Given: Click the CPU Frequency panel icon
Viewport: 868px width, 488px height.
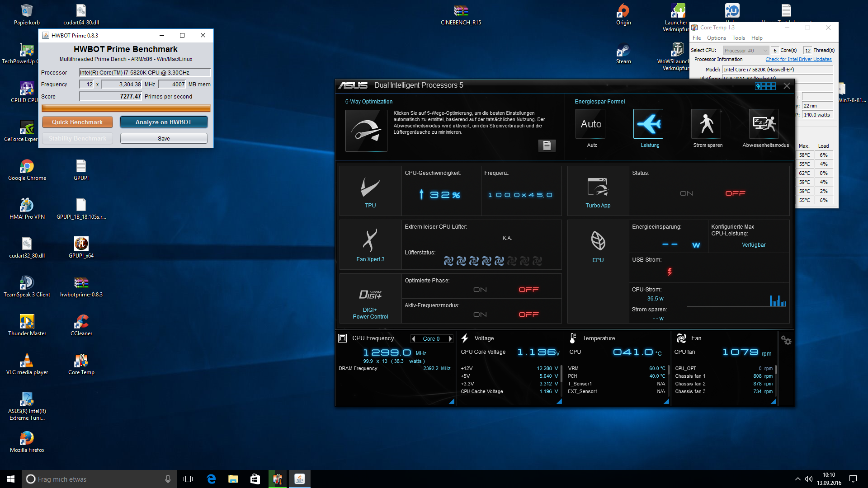Looking at the screenshot, I should 342,338.
